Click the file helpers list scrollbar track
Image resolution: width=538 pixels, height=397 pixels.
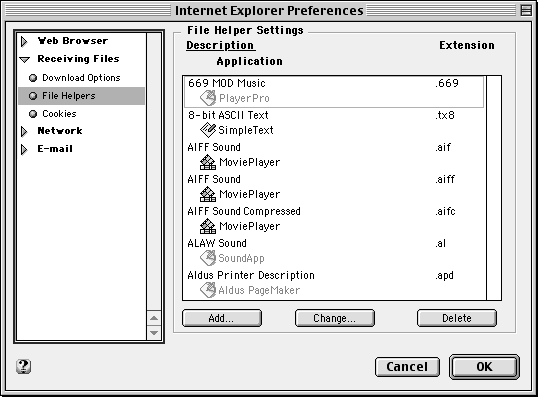pyautogui.click(x=494, y=188)
